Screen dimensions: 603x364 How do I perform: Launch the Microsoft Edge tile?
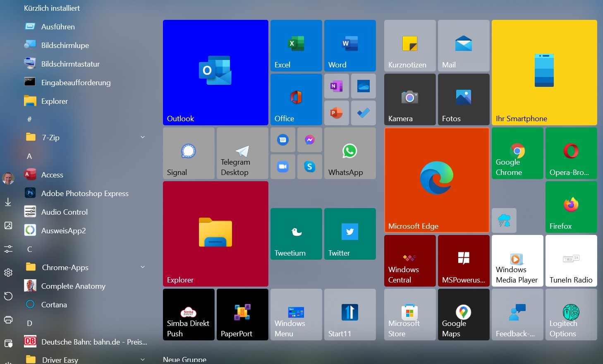point(437,180)
